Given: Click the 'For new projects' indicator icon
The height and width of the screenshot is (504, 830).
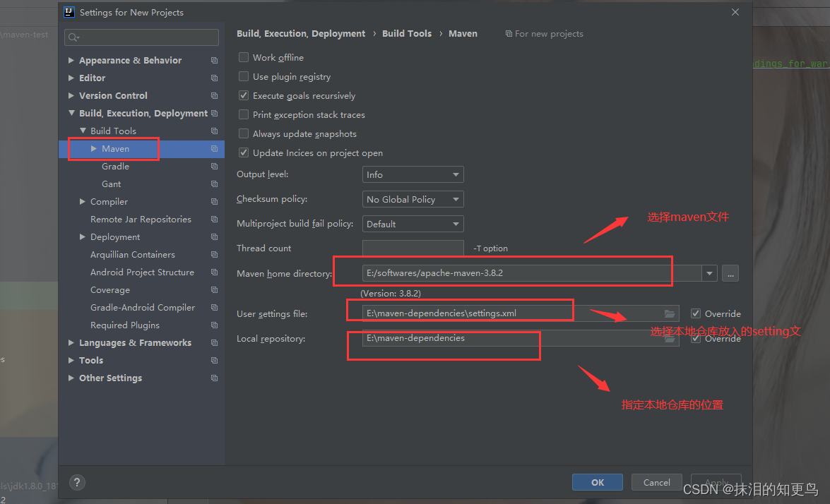Looking at the screenshot, I should pyautogui.click(x=509, y=34).
